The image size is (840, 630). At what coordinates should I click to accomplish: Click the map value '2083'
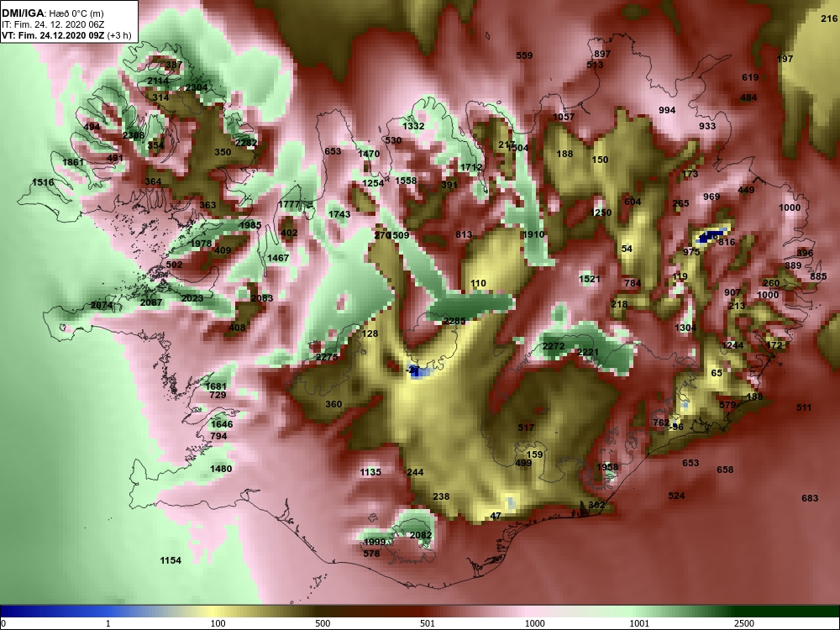click(262, 298)
